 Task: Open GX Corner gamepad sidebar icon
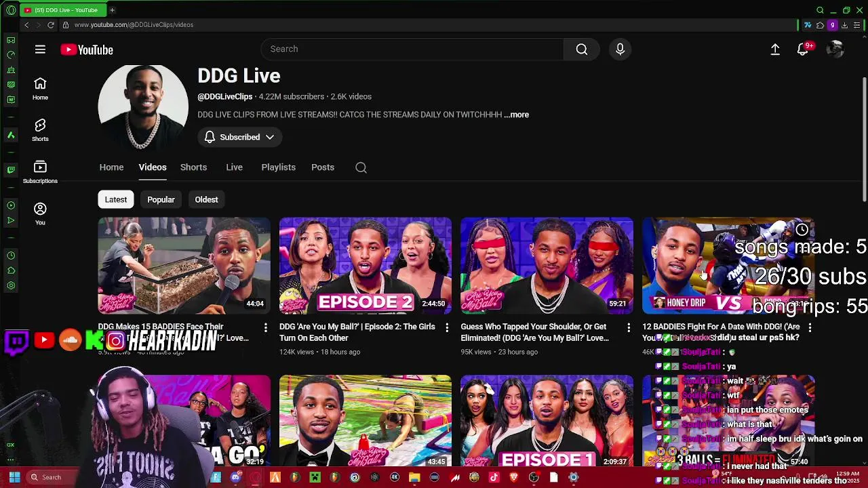pos(11,40)
